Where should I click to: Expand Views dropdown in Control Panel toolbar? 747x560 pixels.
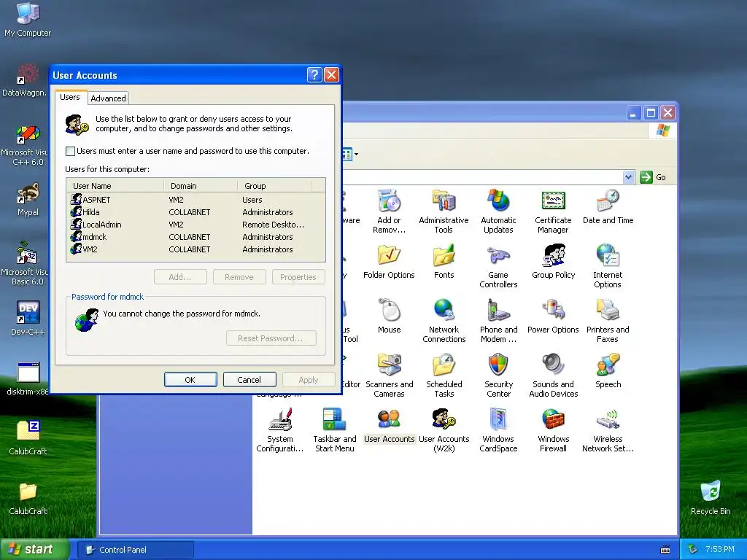(356, 154)
